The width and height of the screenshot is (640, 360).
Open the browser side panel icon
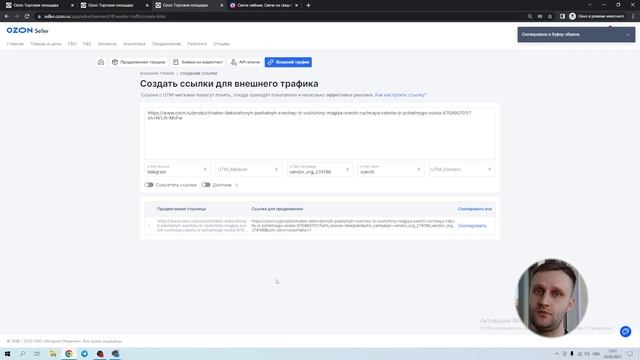(562, 16)
